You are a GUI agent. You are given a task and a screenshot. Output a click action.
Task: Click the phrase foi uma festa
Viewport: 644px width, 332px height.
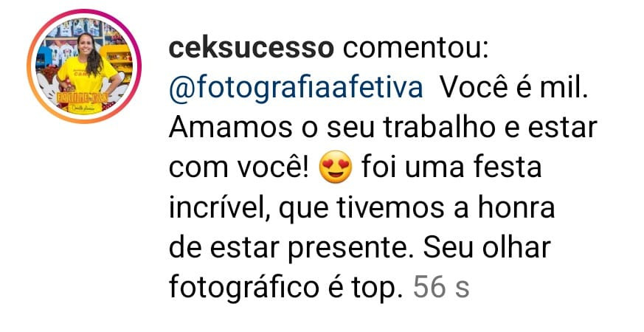(451, 167)
